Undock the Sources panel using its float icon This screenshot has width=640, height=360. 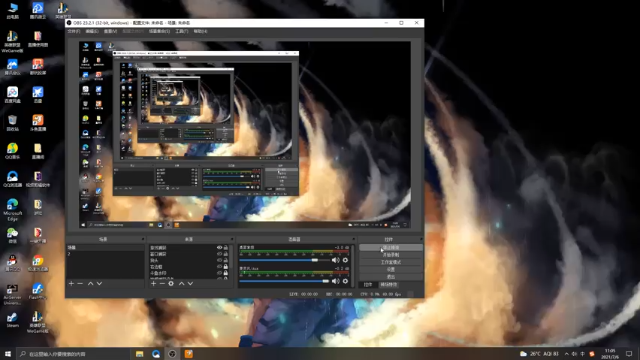[x=232, y=239]
